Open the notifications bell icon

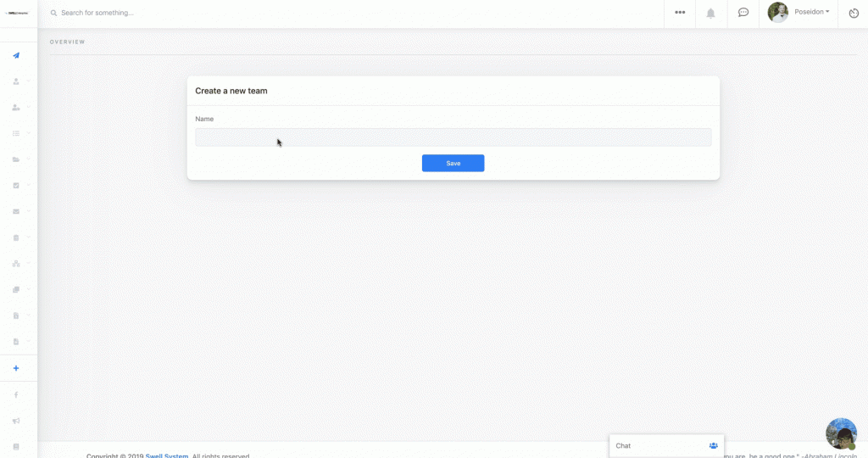pos(711,13)
